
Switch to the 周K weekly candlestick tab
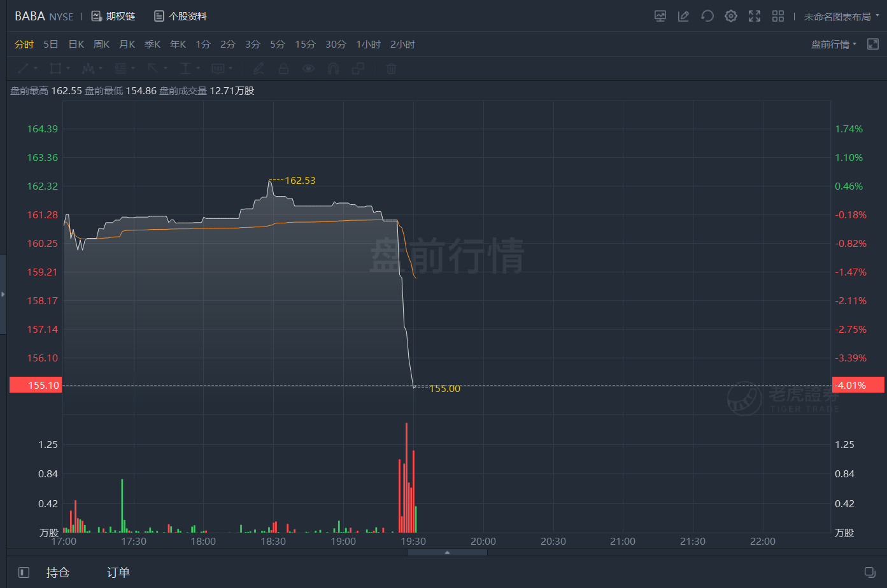click(x=102, y=44)
